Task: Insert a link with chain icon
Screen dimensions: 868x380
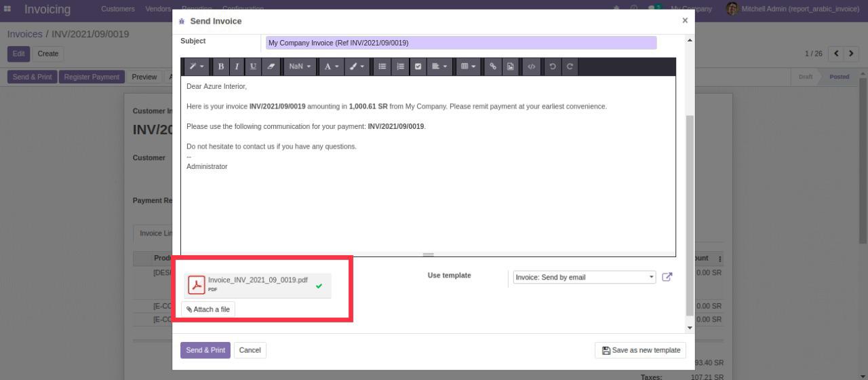Action: 493,66
